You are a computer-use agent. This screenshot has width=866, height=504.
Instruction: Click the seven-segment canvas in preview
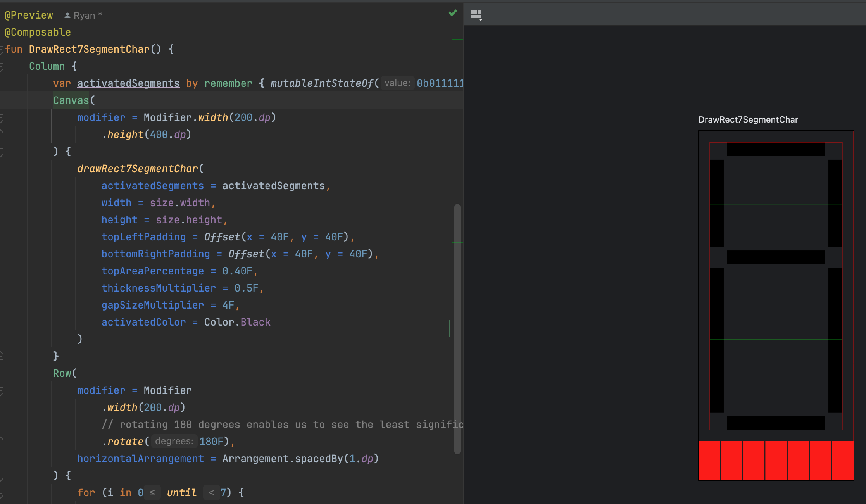coord(776,286)
